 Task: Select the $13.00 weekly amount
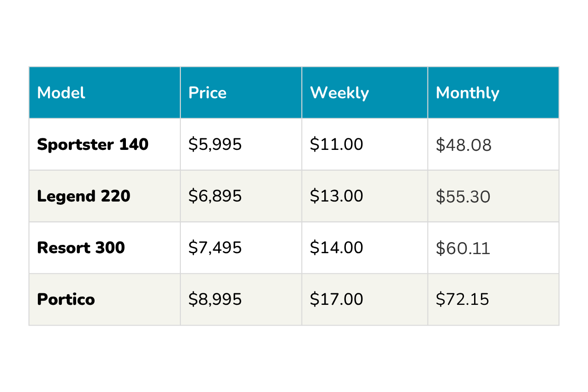336,196
